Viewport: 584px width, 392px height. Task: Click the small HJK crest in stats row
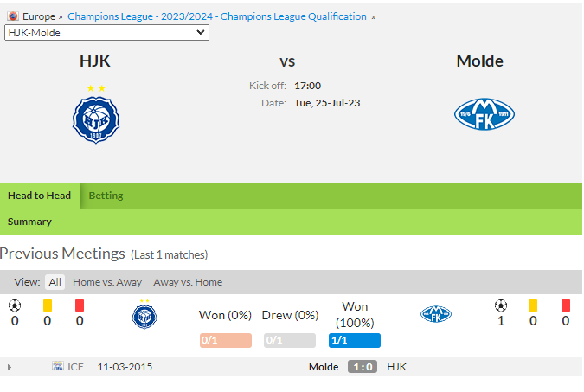[x=144, y=314]
